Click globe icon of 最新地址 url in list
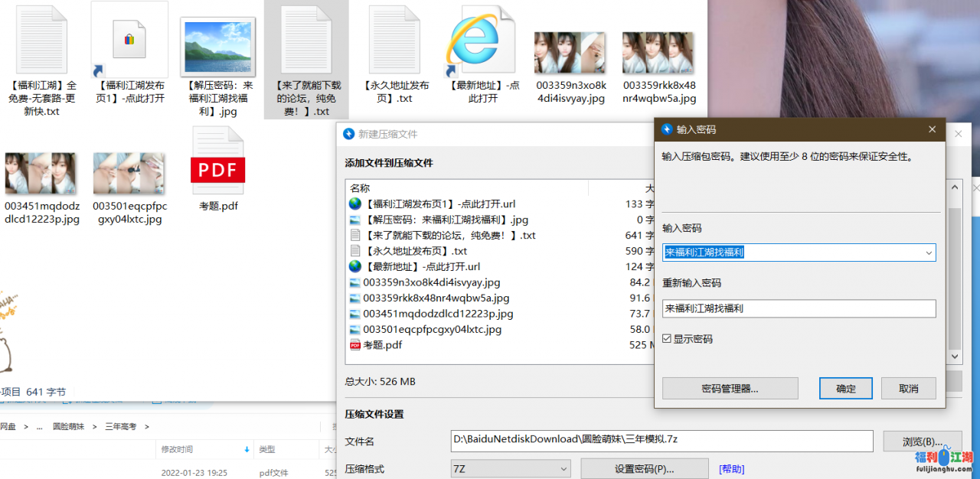 (354, 266)
